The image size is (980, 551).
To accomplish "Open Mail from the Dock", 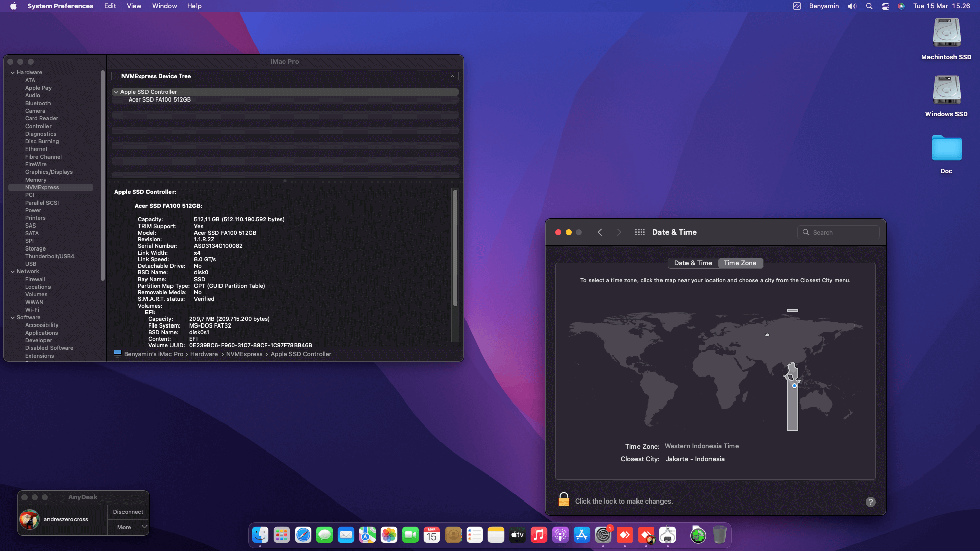I will (346, 535).
